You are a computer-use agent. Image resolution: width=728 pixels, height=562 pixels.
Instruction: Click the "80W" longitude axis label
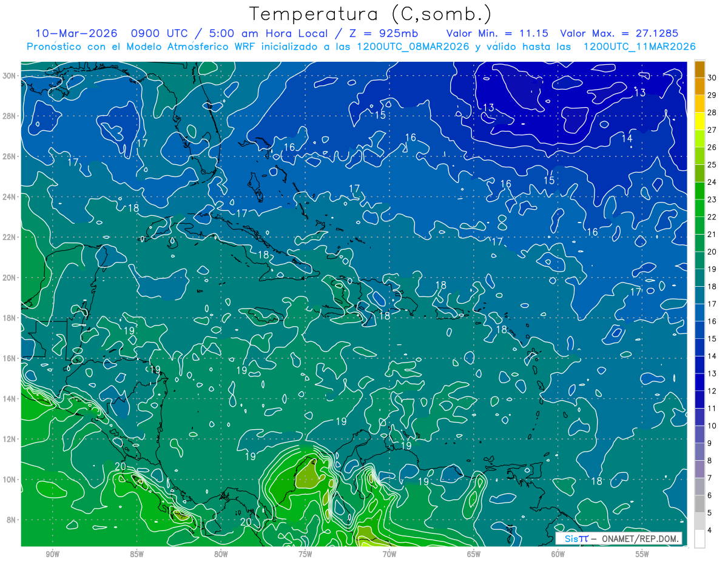coord(221,554)
